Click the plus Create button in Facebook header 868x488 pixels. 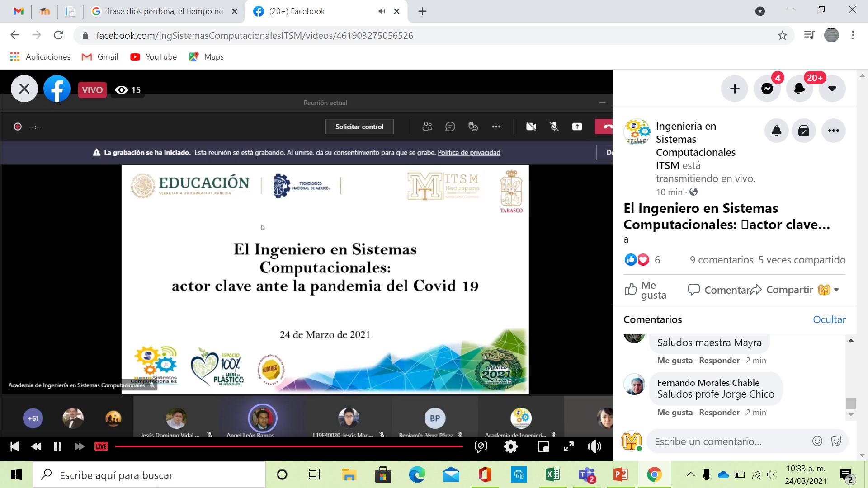(x=735, y=89)
